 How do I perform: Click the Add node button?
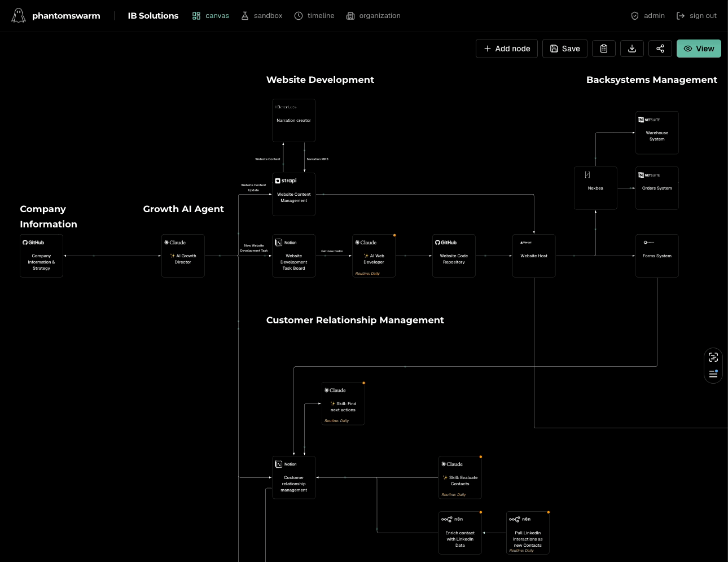pos(507,49)
